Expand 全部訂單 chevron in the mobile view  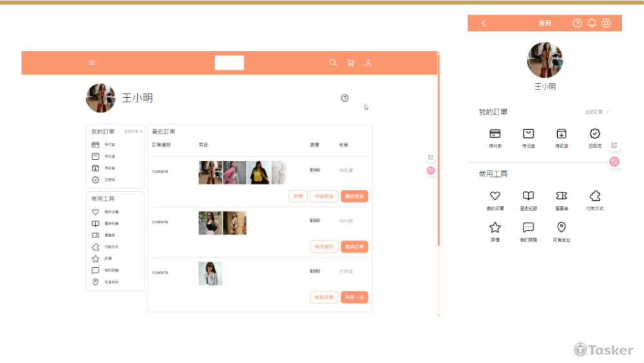click(x=607, y=112)
